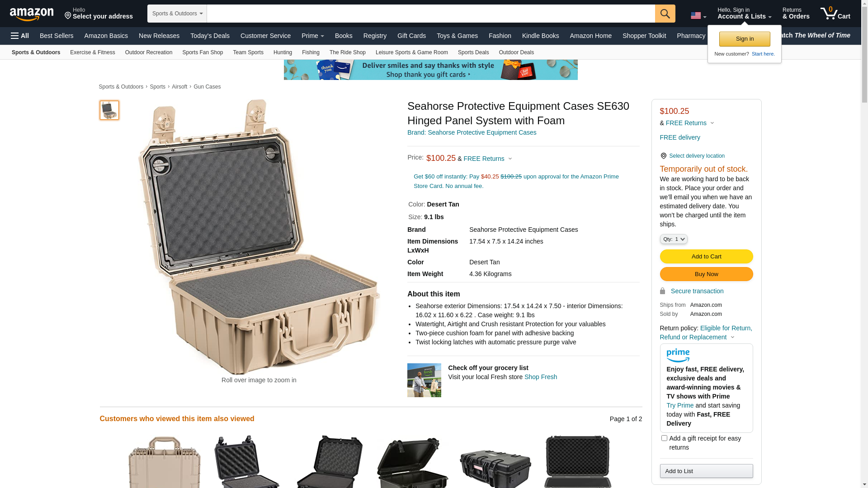Click the Add to Cart button
This screenshot has height=488, width=868.
click(706, 257)
